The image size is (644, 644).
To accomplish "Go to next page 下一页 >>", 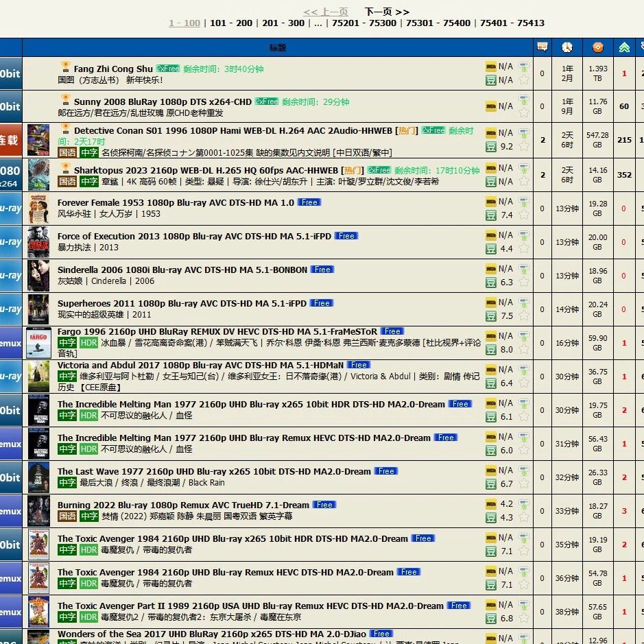I will [387, 12].
